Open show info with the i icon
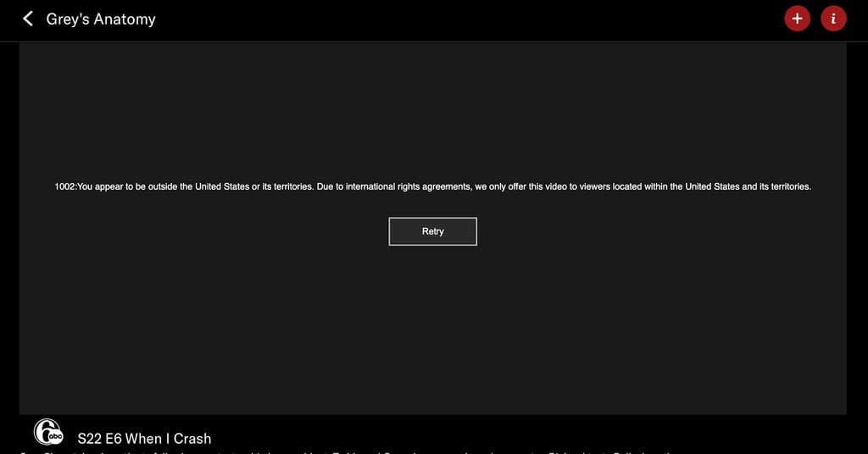868x454 pixels. [x=833, y=19]
